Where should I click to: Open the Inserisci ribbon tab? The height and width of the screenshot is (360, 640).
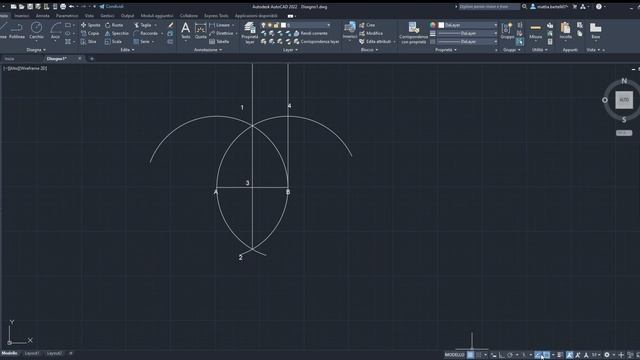click(22, 16)
